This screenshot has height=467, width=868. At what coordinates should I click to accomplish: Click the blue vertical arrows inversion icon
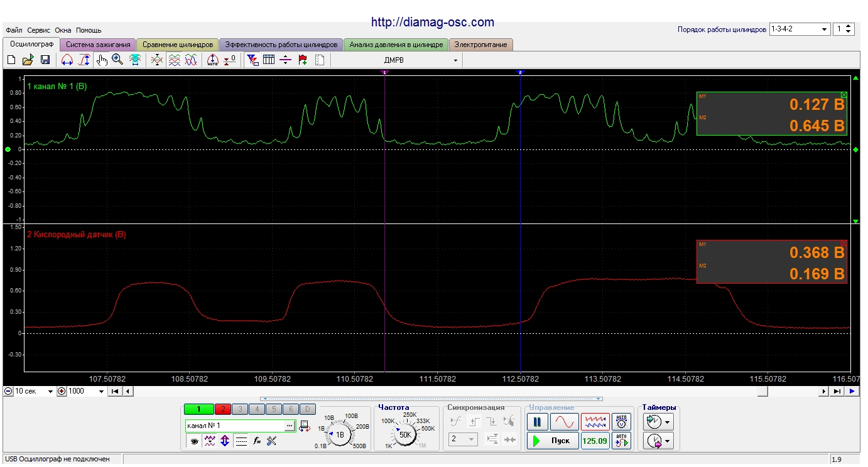click(x=225, y=441)
